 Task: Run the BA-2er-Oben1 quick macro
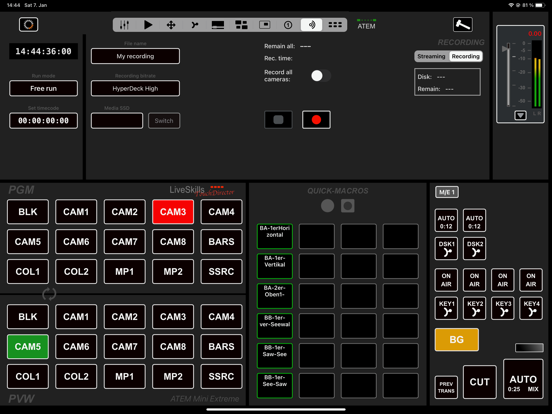[x=275, y=296]
